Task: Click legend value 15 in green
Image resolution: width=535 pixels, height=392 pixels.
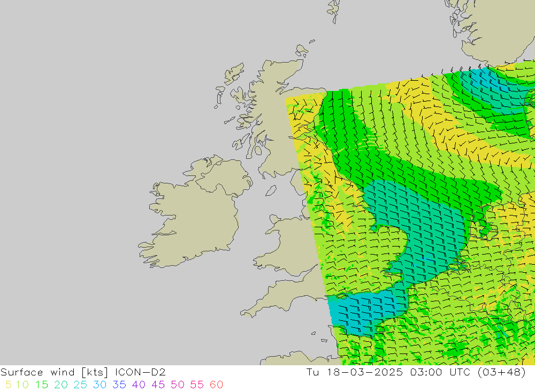Action: pos(42,385)
